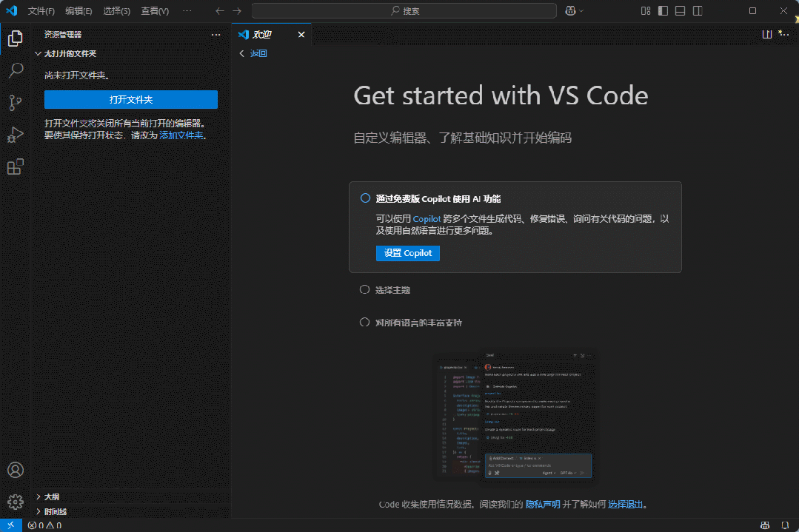Click the Copilot status bar icon
Image resolution: width=799 pixels, height=532 pixels.
coord(765,525)
